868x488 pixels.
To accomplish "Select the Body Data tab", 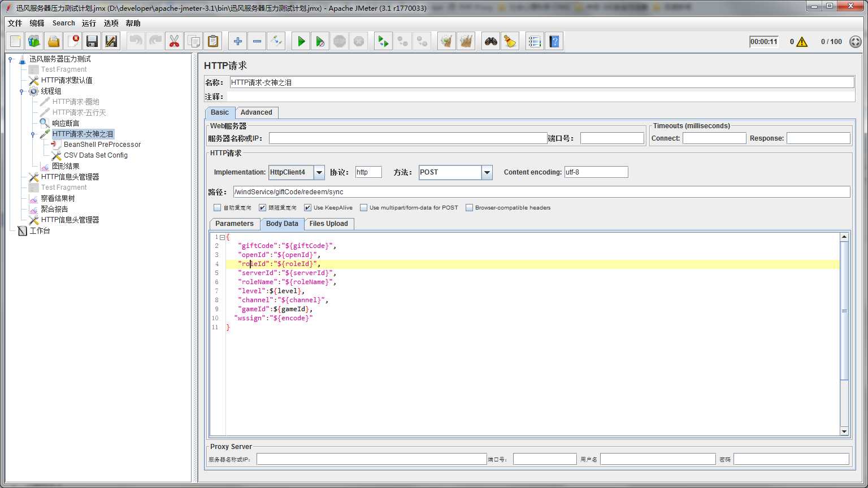I will (282, 224).
